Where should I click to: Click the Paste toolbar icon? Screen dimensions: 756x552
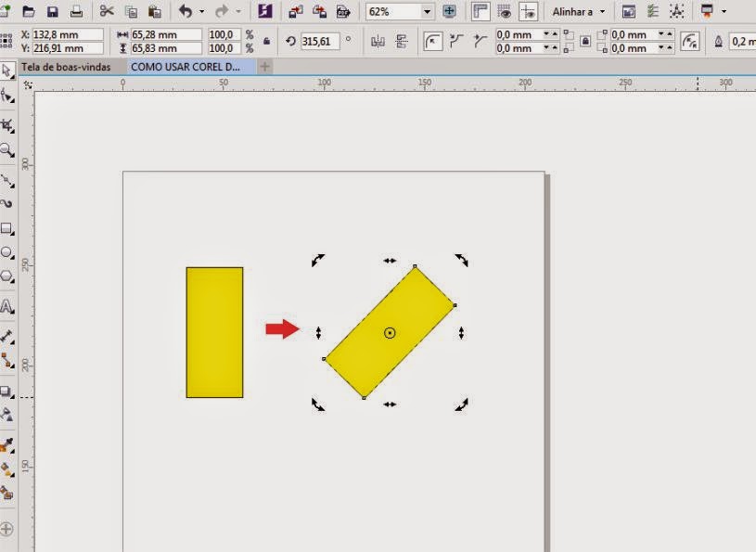tap(153, 11)
